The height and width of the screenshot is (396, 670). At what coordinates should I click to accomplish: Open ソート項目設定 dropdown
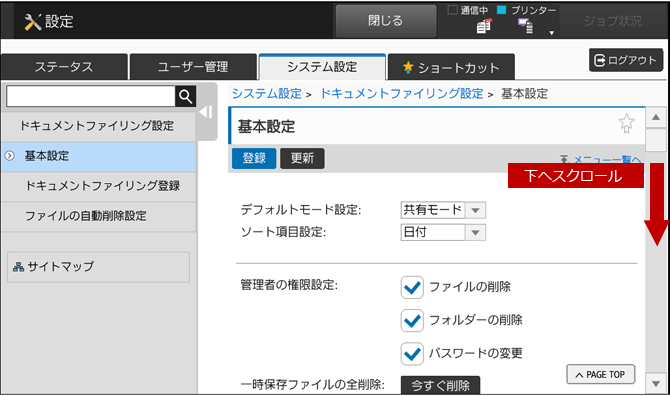click(443, 232)
